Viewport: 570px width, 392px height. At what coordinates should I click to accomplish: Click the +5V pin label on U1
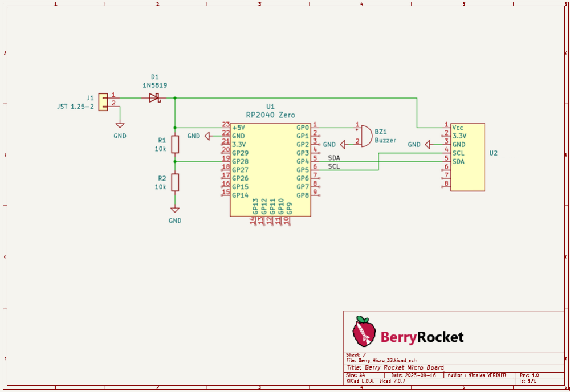(238, 127)
